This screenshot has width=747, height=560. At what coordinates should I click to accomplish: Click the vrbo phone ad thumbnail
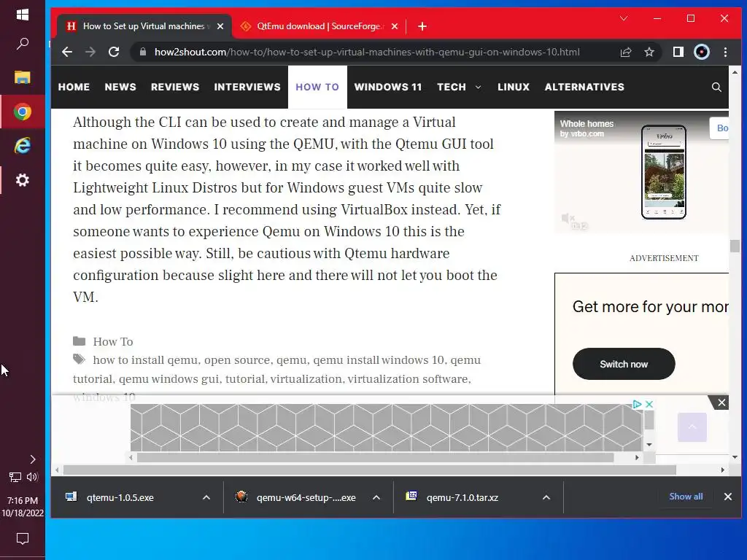[x=664, y=172]
